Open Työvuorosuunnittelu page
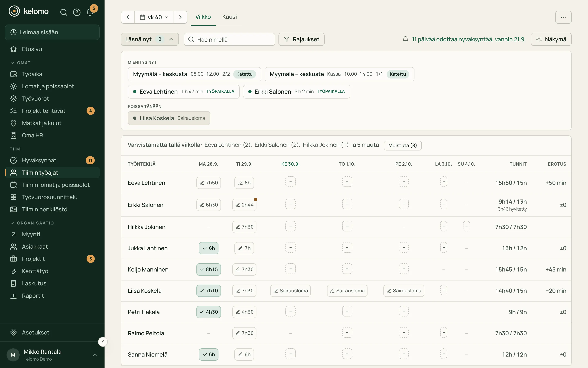This screenshot has width=588, height=368. (52, 197)
